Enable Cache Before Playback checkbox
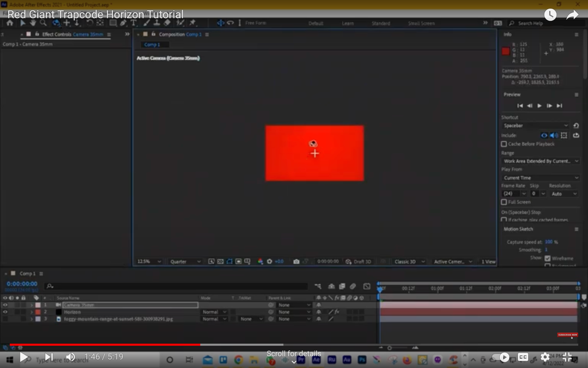Viewport: 588px width, 368px height. [x=504, y=144]
